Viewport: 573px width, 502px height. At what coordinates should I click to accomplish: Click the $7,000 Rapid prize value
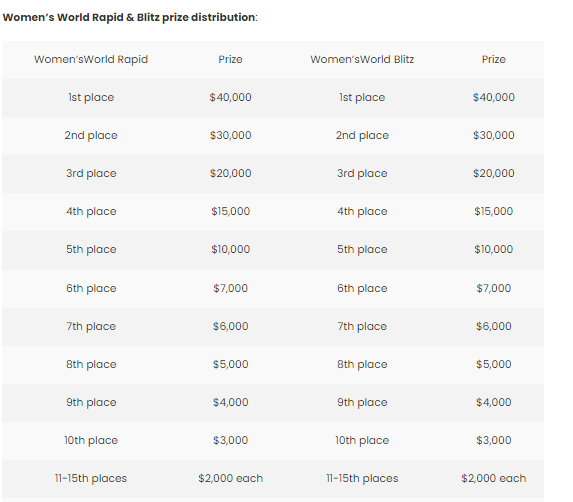tap(230, 288)
